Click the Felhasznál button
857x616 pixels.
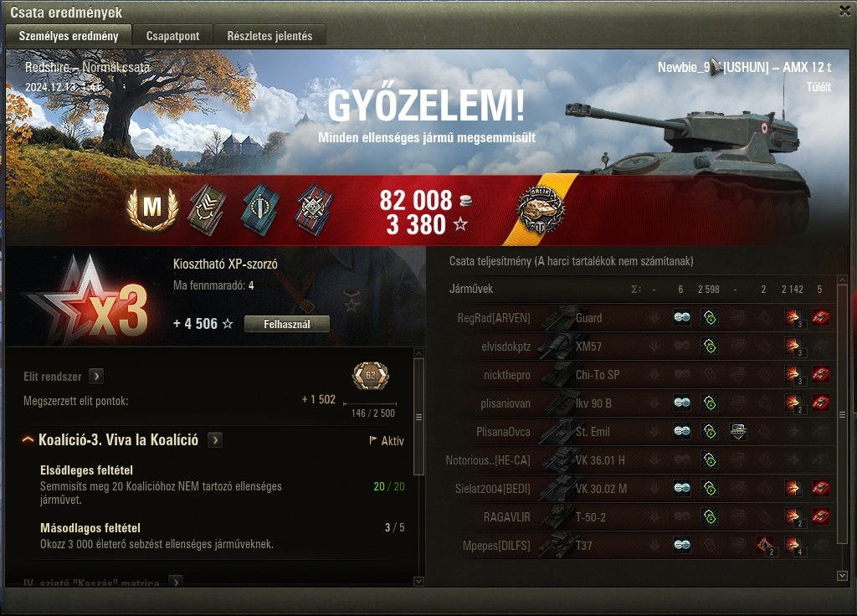point(287,324)
